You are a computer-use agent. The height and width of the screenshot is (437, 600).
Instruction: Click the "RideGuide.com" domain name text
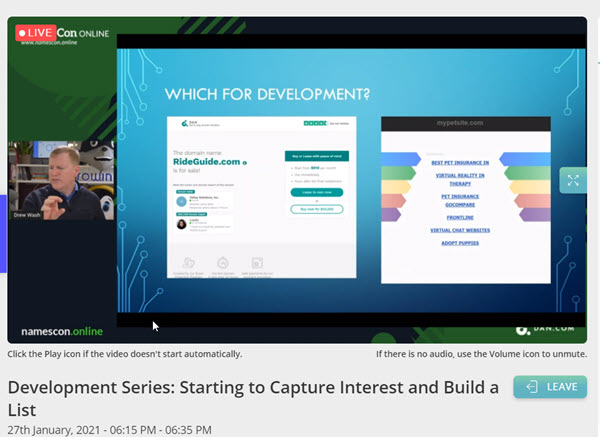coord(207,161)
